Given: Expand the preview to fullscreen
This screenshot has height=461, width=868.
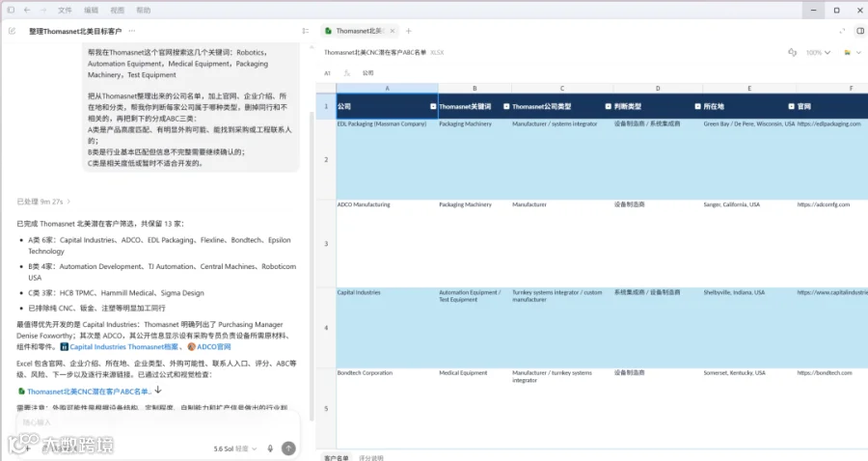Looking at the screenshot, I should pyautogui.click(x=842, y=31).
